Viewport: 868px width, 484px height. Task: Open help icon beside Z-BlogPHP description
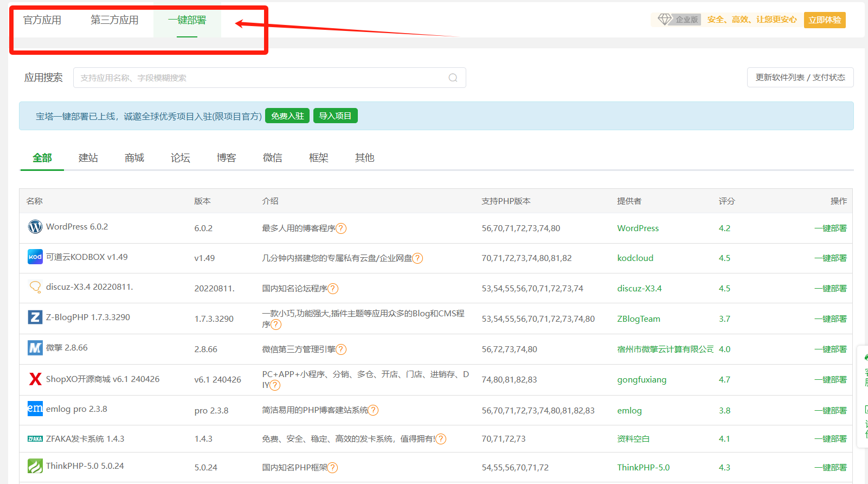click(276, 324)
